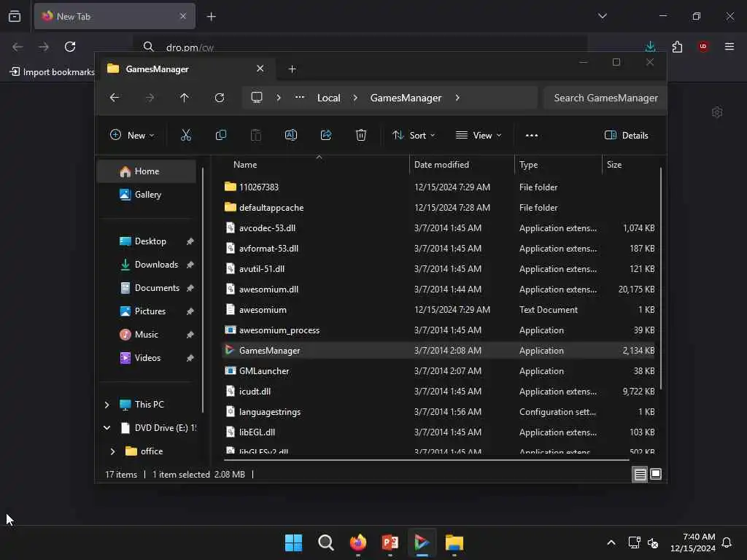Screen dimensions: 747x560
Task: Expand This PC in navigation pane
Action: click(107, 405)
